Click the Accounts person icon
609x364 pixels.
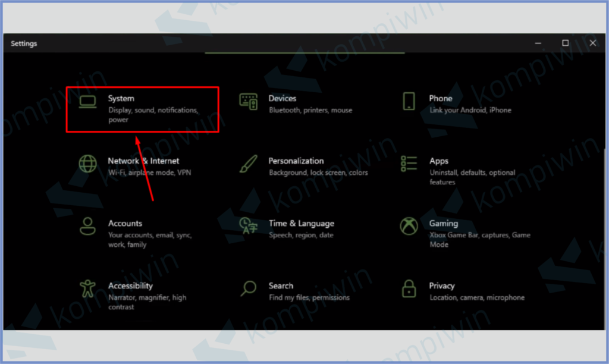point(87,226)
